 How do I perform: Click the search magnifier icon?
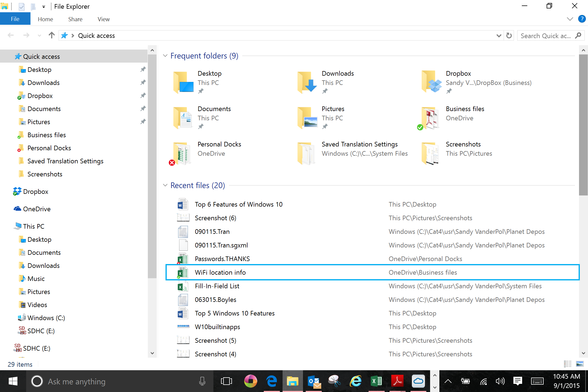click(578, 36)
